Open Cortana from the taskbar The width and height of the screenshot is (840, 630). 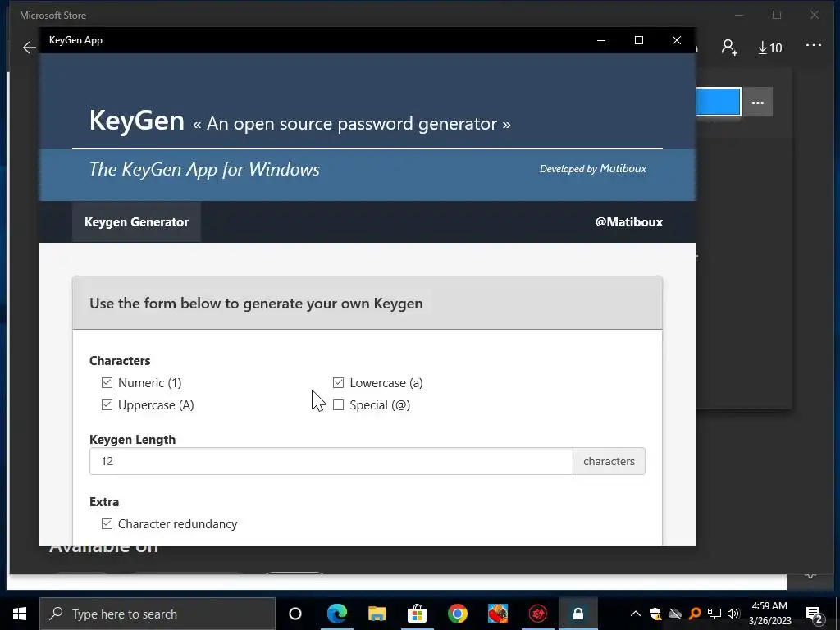(295, 614)
